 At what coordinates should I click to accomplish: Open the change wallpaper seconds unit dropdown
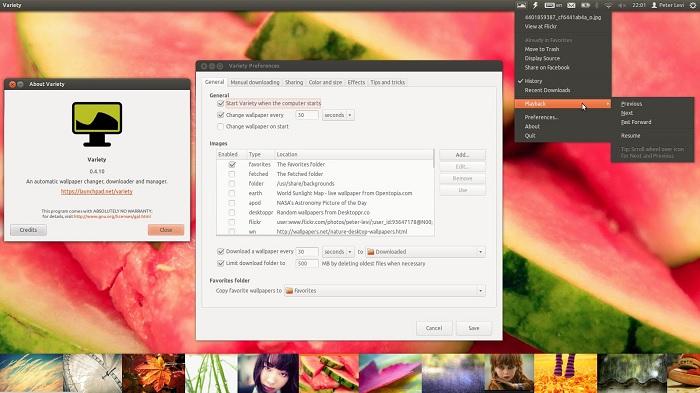tap(338, 115)
